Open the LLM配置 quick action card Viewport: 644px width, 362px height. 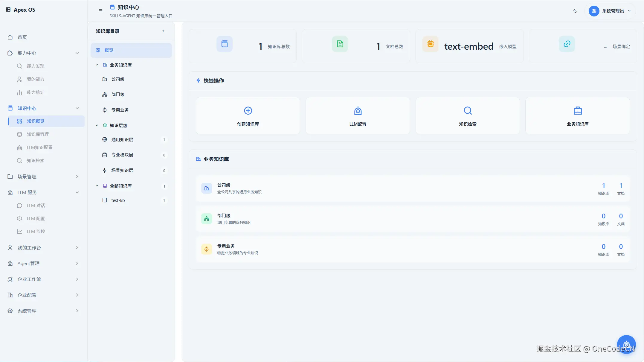[358, 116]
